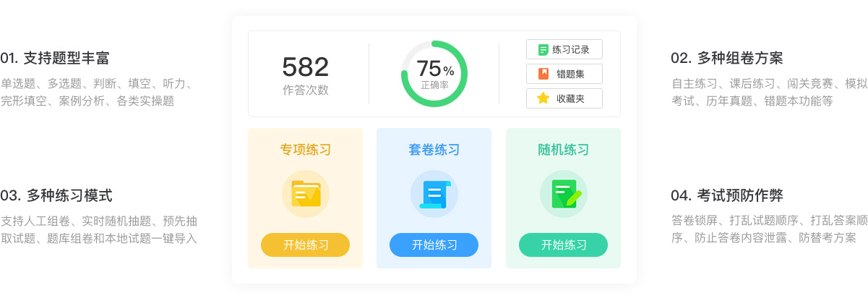This screenshot has height=301, width=868.
Task: Select the 随机练习 card title
Action: tap(563, 150)
